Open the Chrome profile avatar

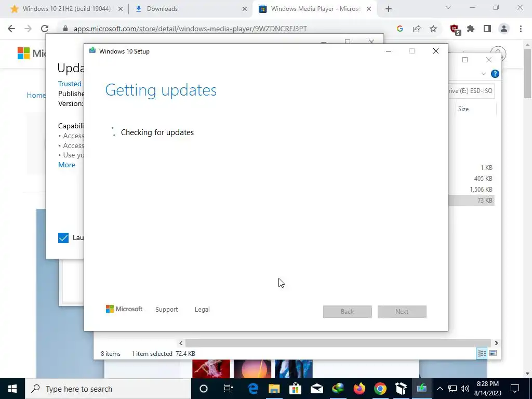pos(504,29)
